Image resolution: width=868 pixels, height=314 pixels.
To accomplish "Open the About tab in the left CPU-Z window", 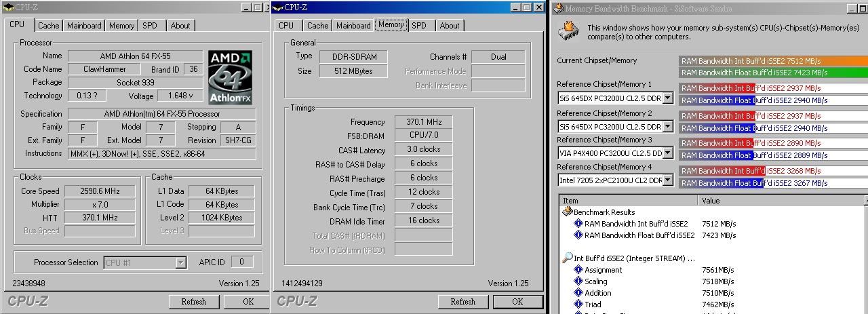I will click(180, 26).
